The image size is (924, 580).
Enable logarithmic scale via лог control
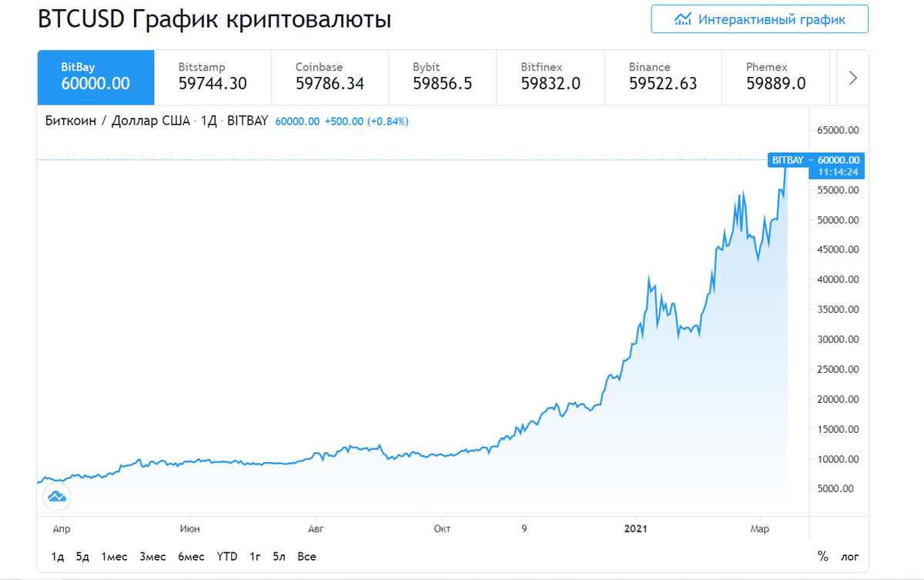pyautogui.click(x=849, y=555)
